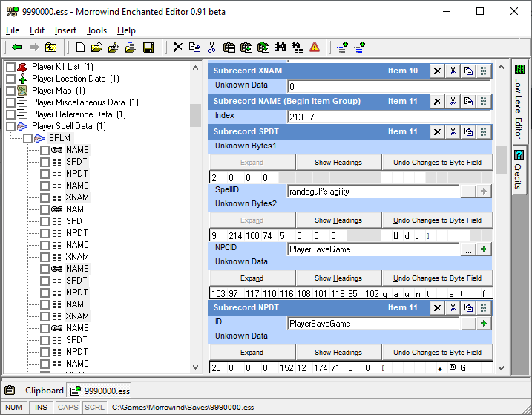Image resolution: width=532 pixels, height=415 pixels.
Task: Select the first XNAM row in the tree
Action: pyautogui.click(x=77, y=197)
